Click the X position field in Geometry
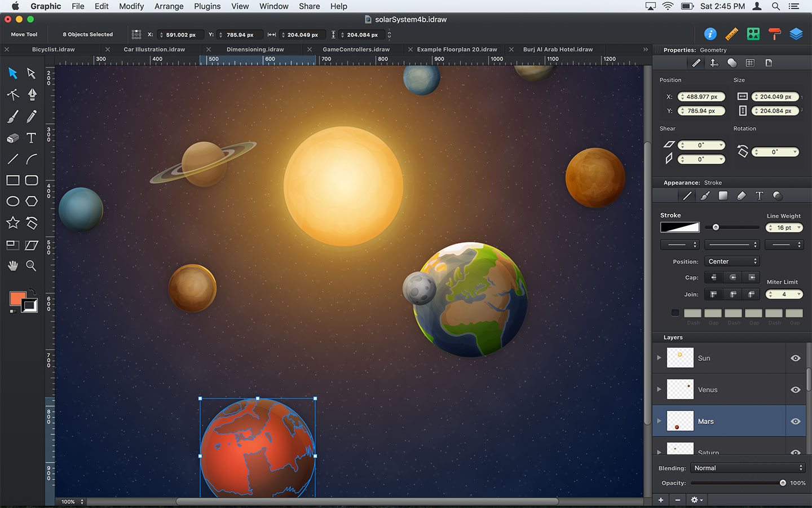 701,97
